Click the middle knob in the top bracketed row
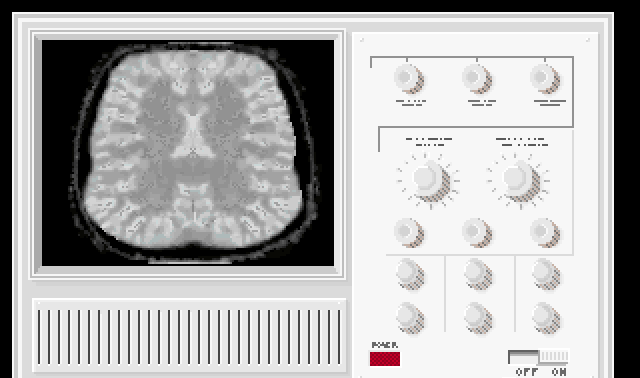The width and height of the screenshot is (640, 378). (x=477, y=79)
